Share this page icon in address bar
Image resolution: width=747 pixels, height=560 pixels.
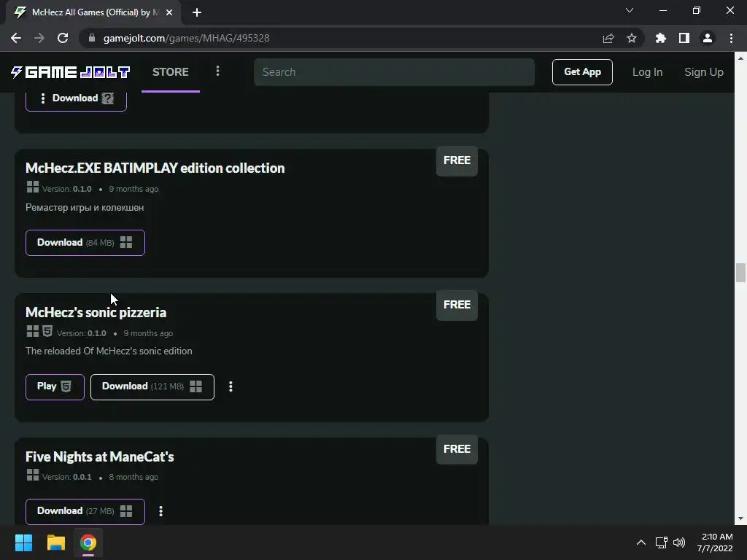point(608,38)
